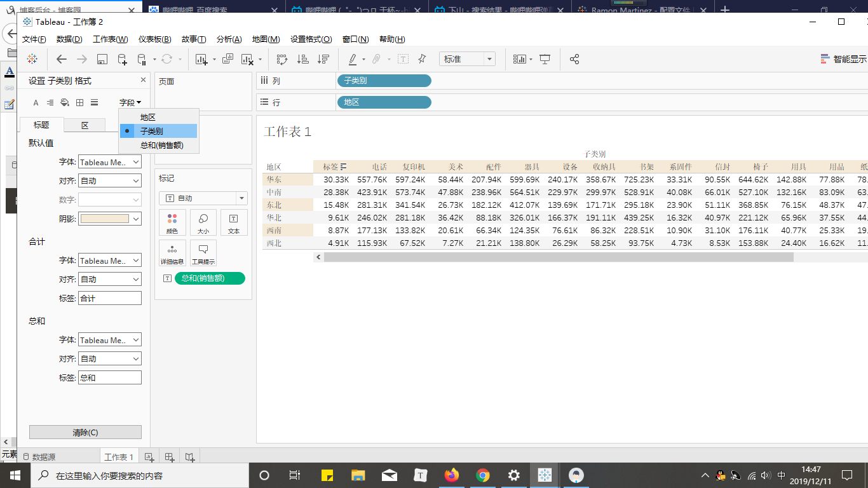Screen dimensions: 868x488
Task: Click the 总和 label input field
Action: [x=110, y=377]
